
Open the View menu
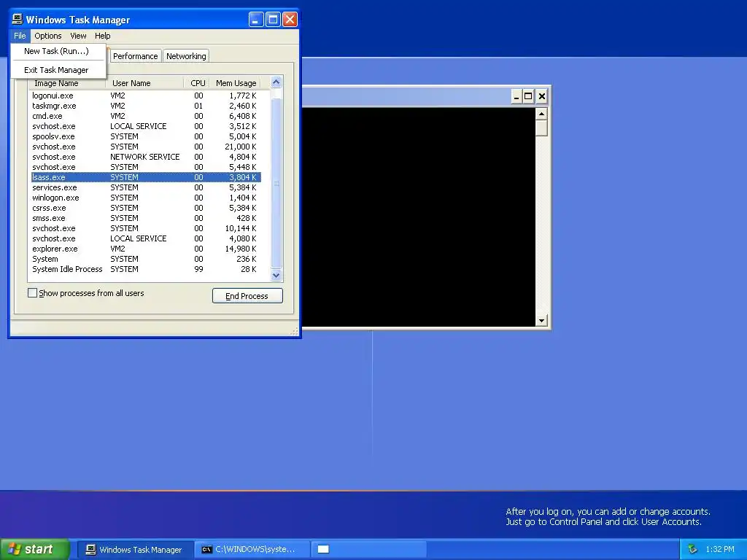pos(78,36)
